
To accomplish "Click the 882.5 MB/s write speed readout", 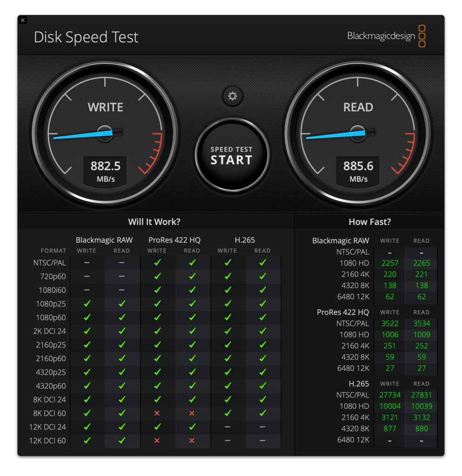I will tap(106, 171).
